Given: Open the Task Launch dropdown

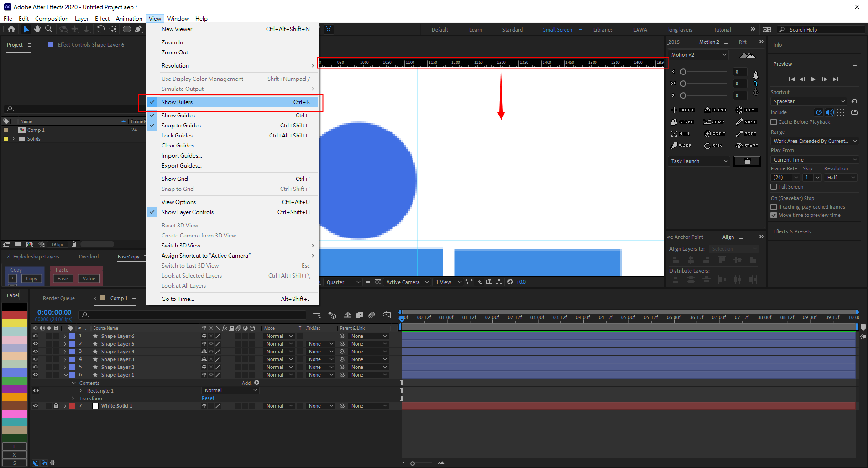Looking at the screenshot, I should (x=699, y=161).
